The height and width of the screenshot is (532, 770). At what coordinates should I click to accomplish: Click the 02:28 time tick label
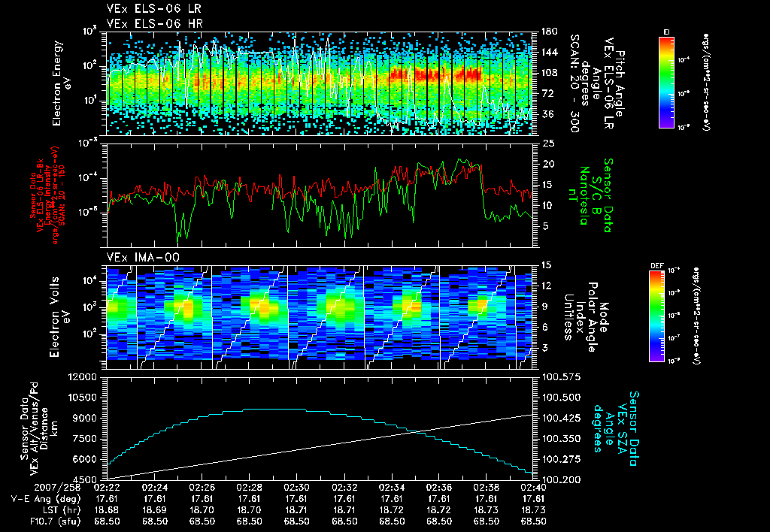point(249,488)
